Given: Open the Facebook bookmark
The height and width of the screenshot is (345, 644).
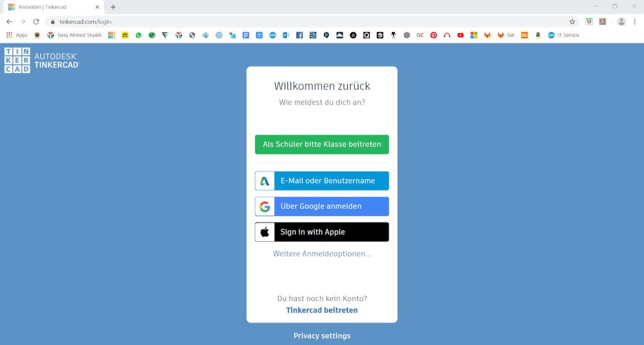Looking at the screenshot, I should click(x=299, y=35).
